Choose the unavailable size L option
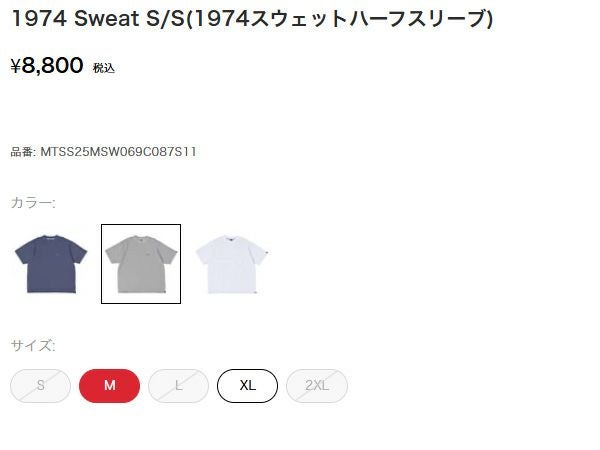 178,386
